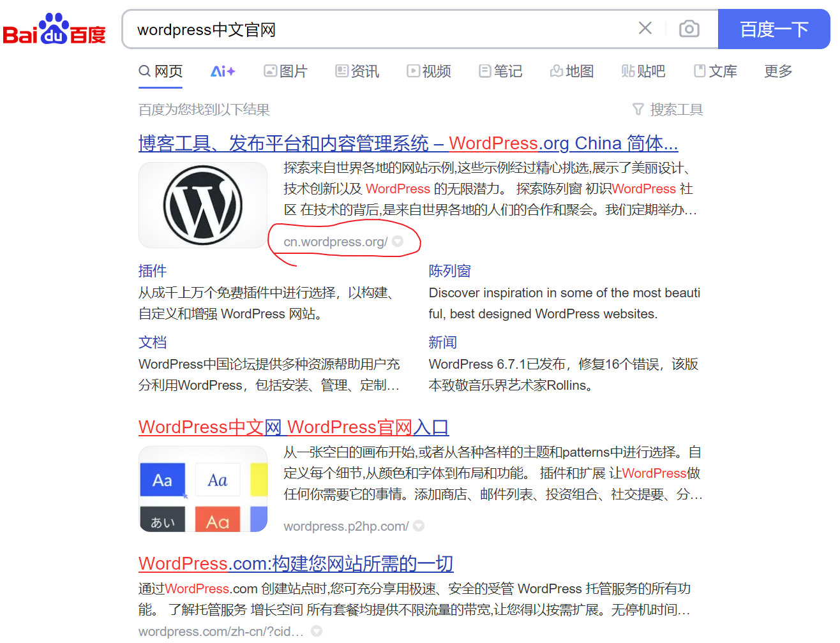The width and height of the screenshot is (840, 643).
Task: Click the play icon on 视频 tab
Action: (413, 71)
